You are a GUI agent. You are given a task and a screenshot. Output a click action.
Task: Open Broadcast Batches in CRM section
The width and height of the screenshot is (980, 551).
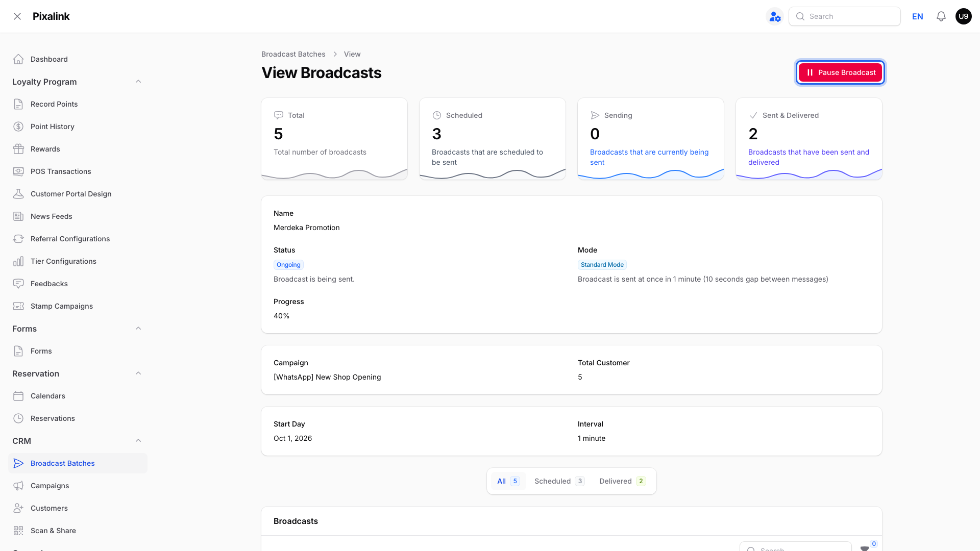pos(78,463)
